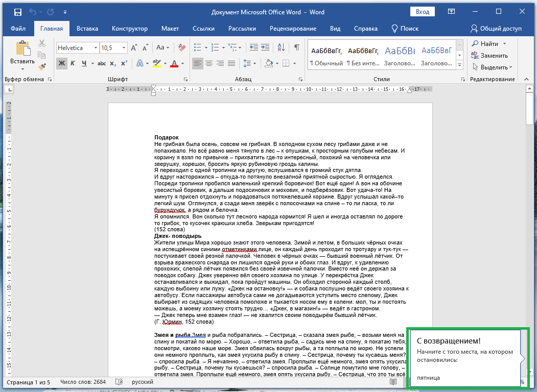Switch to the Рецензирование tab
Viewport: 537px width, 392px height.
pos(293,29)
